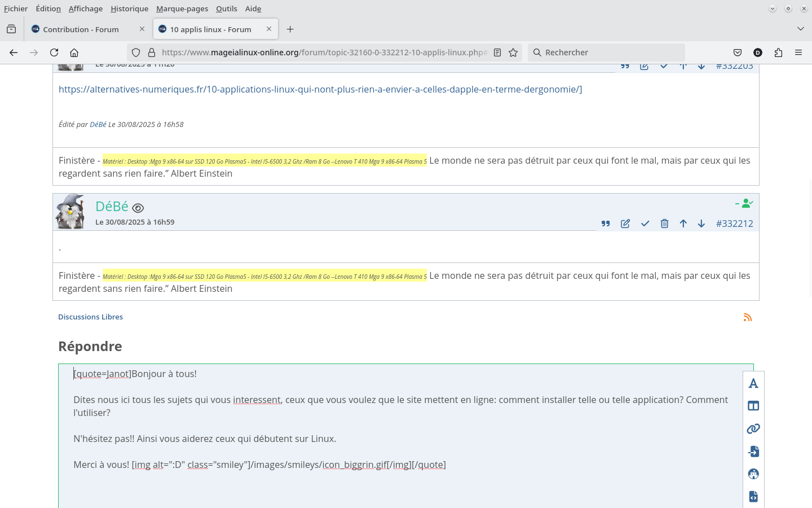Open the extensions puzzle icon
Image resolution: width=812 pixels, height=508 pixels.
point(778,52)
